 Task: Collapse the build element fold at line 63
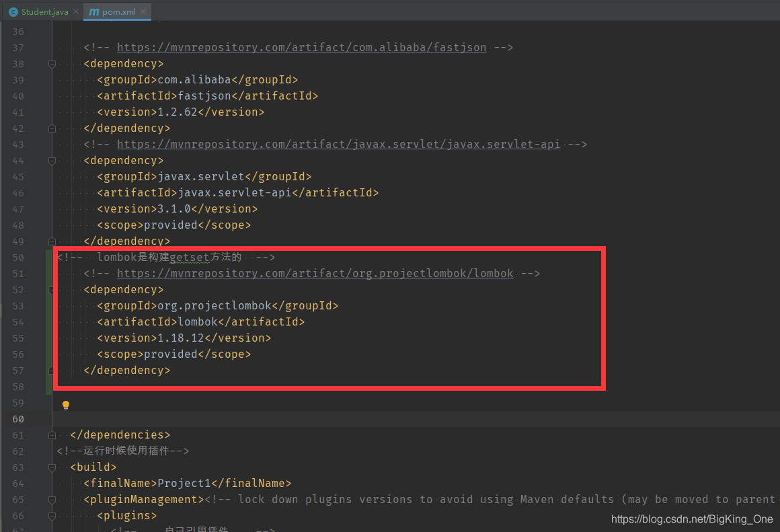coord(52,467)
